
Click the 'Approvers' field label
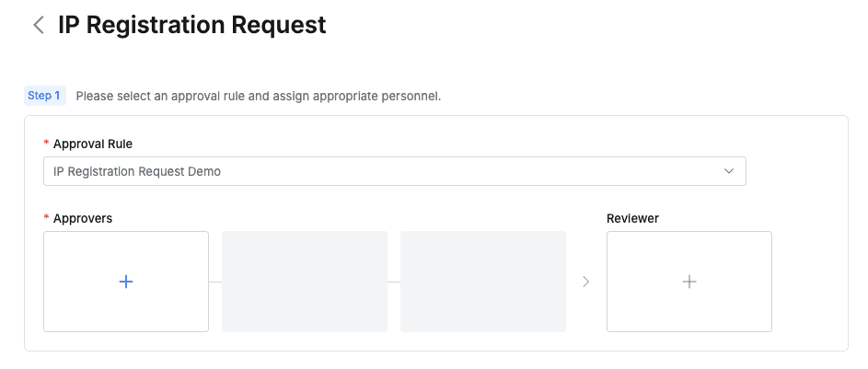(x=83, y=218)
